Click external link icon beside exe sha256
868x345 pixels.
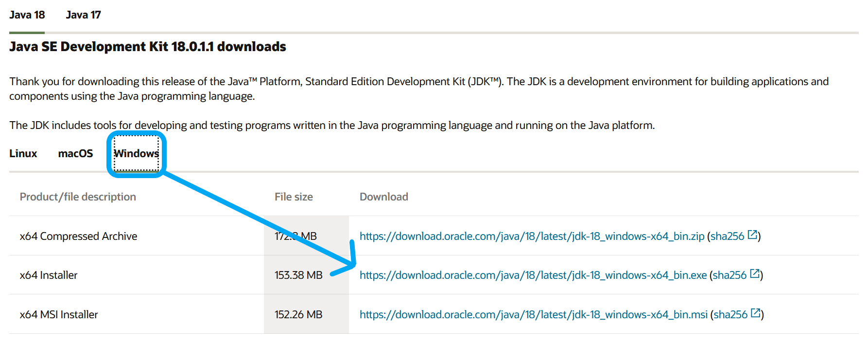click(x=754, y=274)
